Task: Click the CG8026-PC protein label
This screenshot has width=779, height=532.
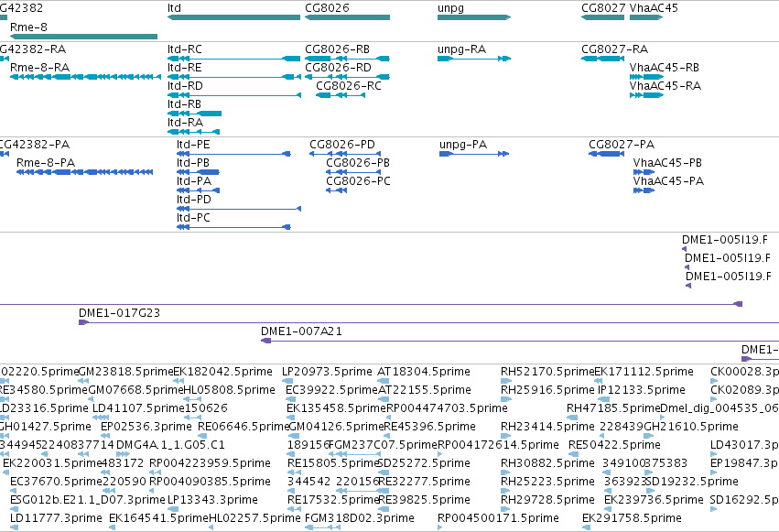Action: click(358, 181)
